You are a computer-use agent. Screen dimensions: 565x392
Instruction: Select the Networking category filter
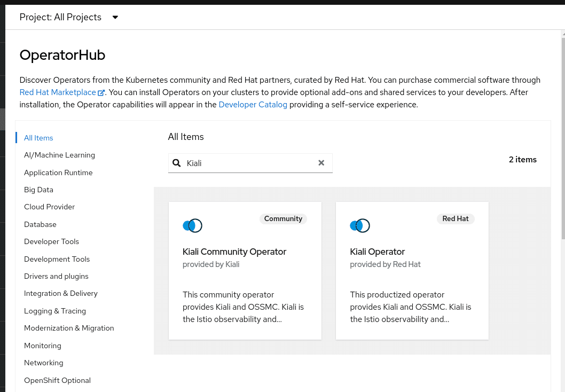point(43,363)
